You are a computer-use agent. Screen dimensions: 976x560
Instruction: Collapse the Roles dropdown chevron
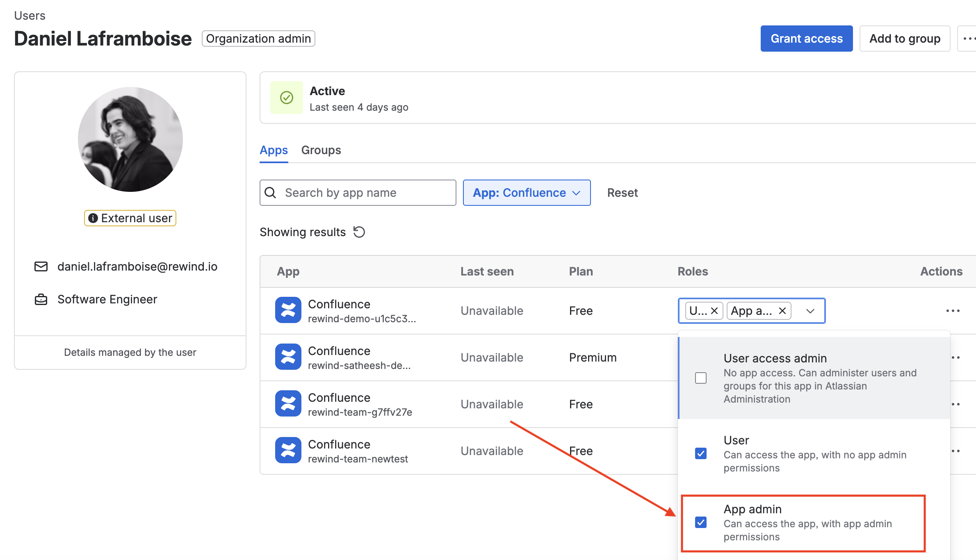810,311
